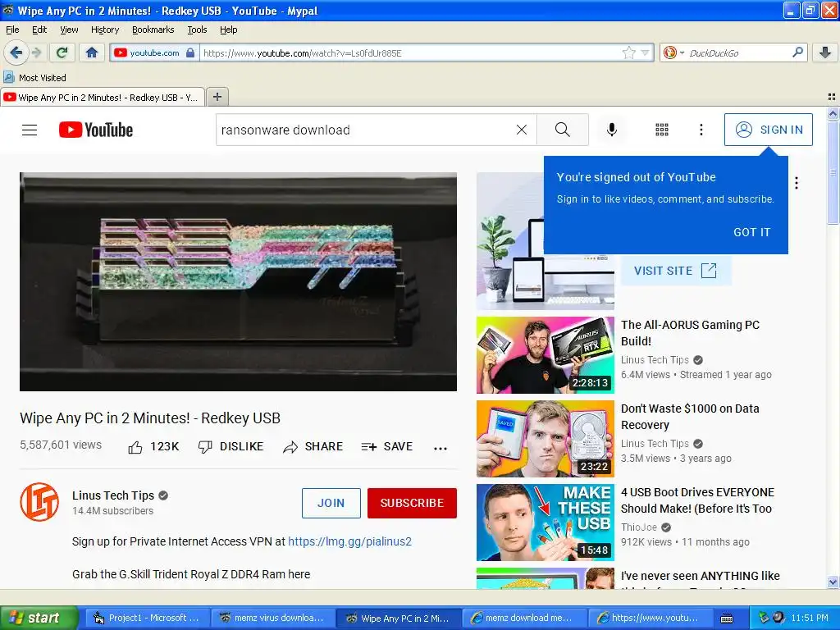Click the browser URL address field
This screenshot has width=840, height=630.
pyautogui.click(x=410, y=53)
